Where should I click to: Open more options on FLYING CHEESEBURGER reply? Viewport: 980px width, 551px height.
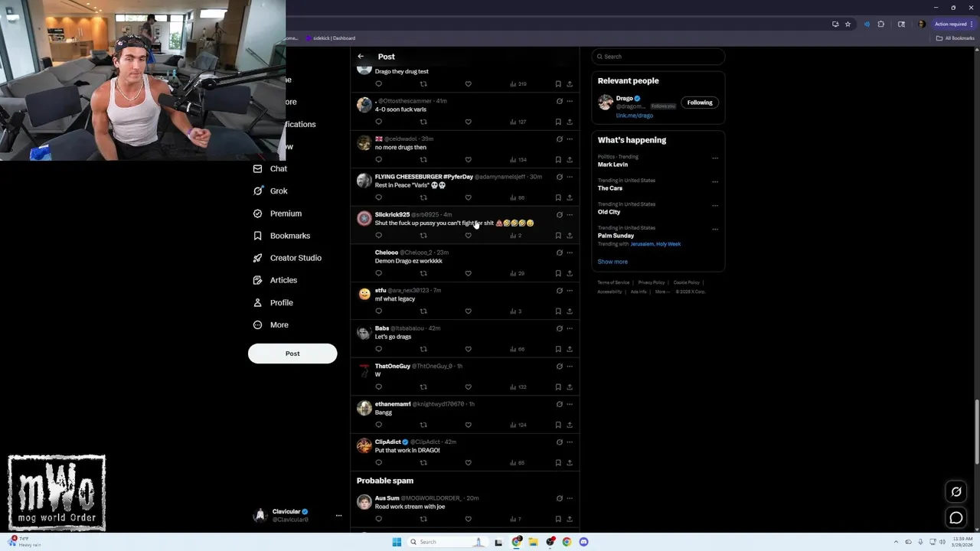pos(570,177)
